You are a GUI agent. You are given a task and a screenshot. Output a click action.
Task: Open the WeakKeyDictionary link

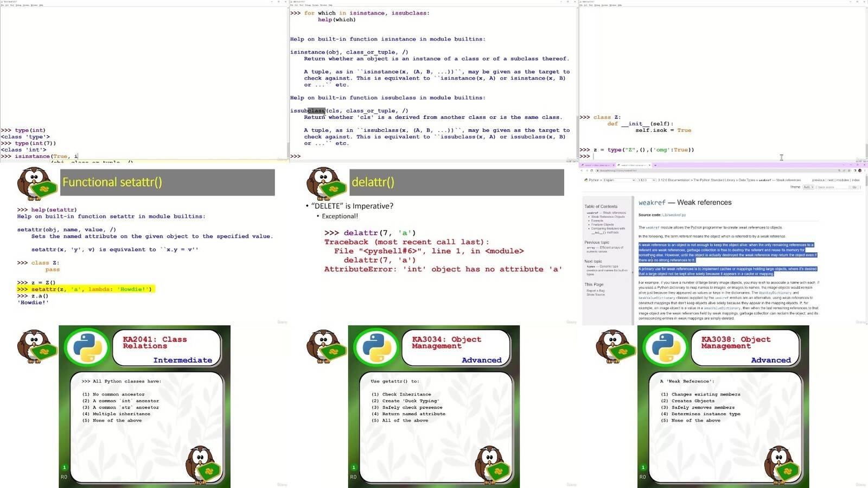[x=775, y=293]
